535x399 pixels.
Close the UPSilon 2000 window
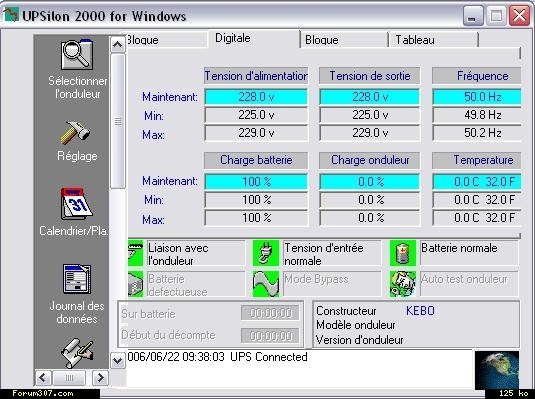(519, 16)
